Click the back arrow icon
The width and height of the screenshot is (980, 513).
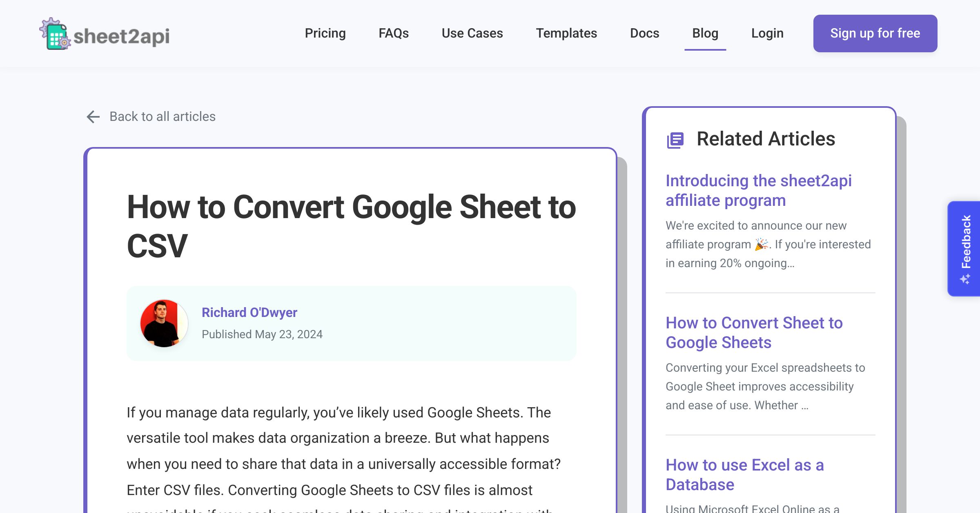point(94,116)
